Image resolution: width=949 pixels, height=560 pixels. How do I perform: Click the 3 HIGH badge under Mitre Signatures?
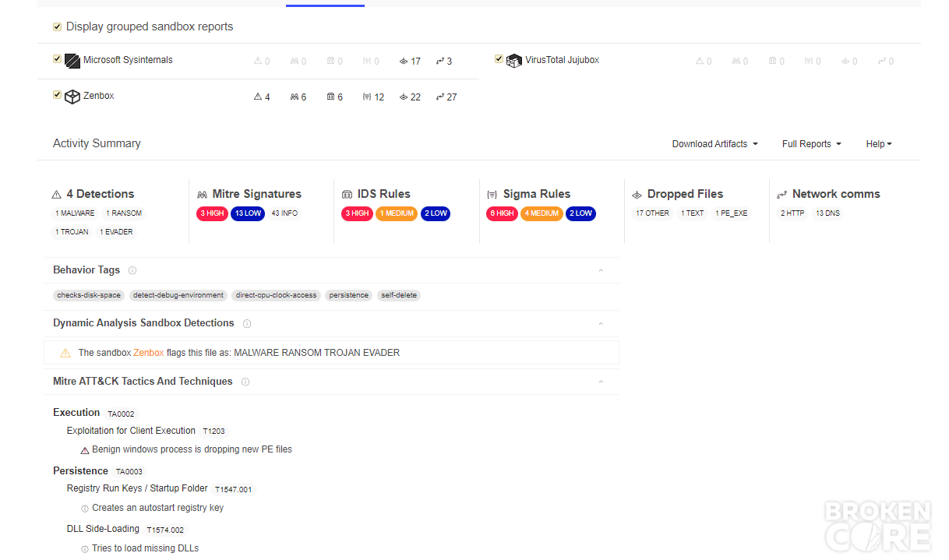coord(212,213)
